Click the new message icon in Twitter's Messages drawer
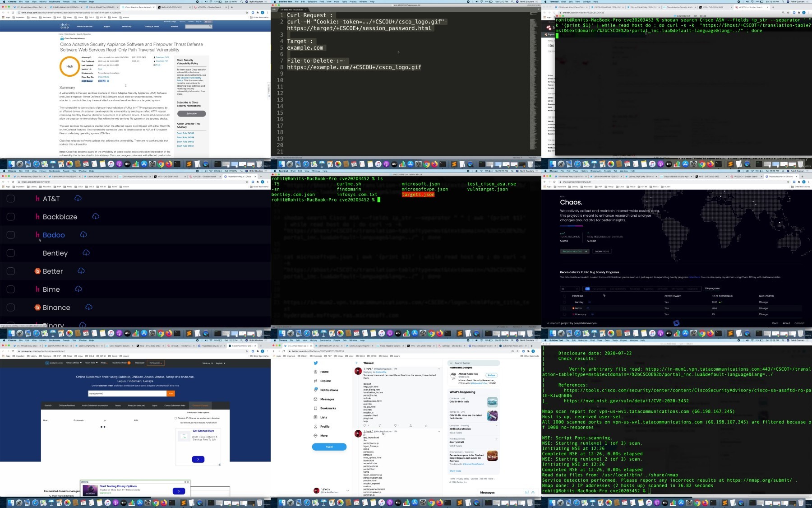Viewport: 812px width, 508px height. click(526, 492)
